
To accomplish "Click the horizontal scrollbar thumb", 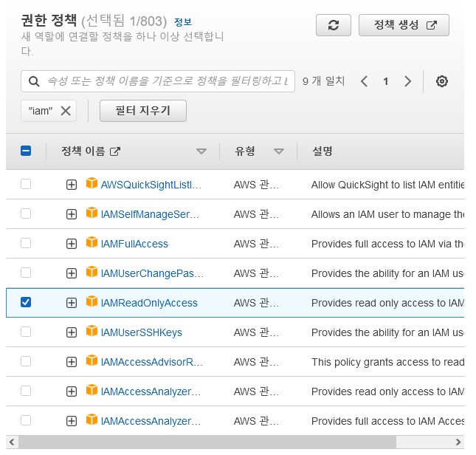I will [x=207, y=442].
